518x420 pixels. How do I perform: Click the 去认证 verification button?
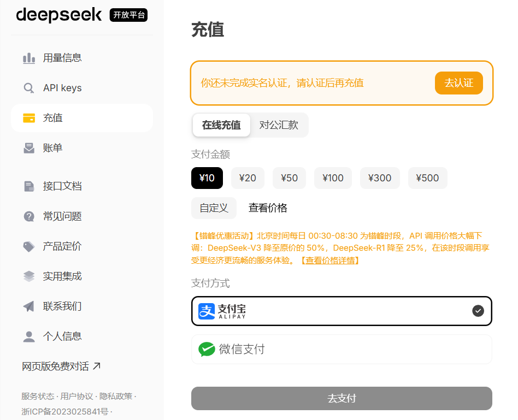pyautogui.click(x=458, y=83)
